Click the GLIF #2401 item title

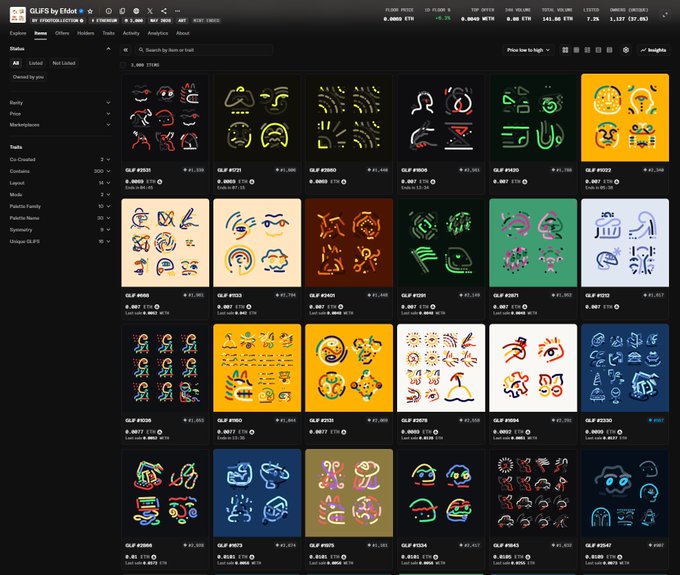[x=322, y=295]
